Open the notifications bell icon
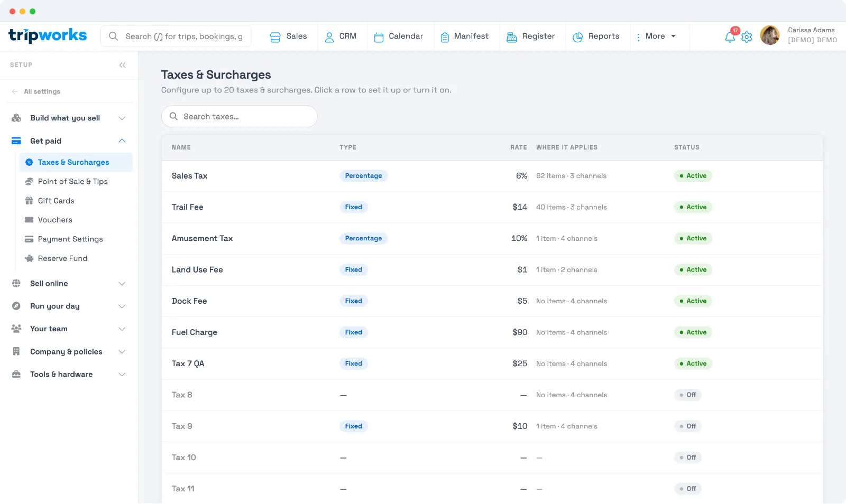This screenshot has height=504, width=846. (730, 37)
